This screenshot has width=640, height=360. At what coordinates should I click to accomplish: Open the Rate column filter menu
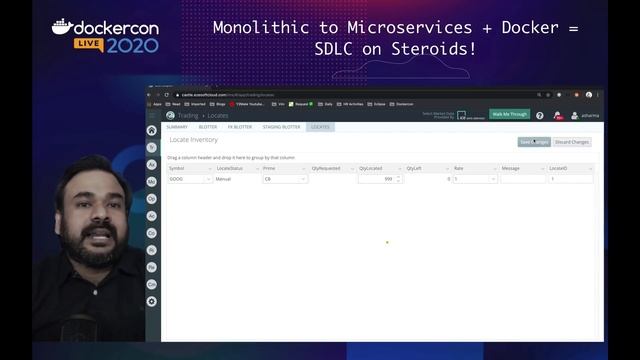tap(495, 169)
